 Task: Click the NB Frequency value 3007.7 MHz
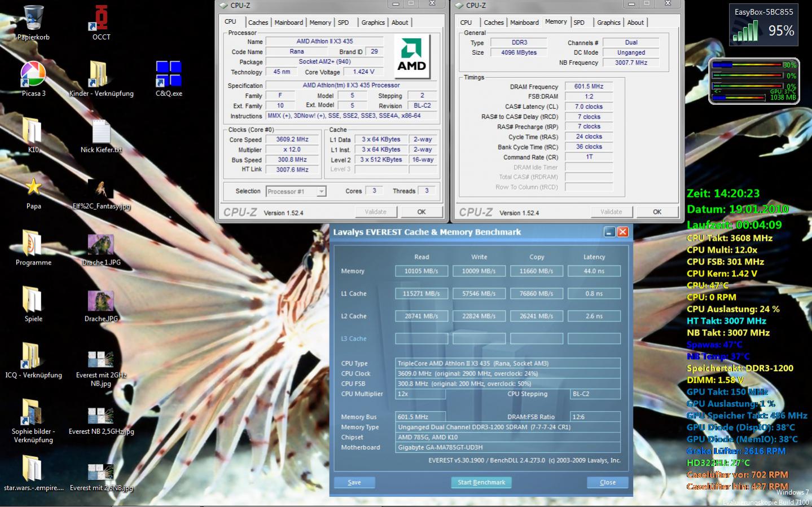[x=631, y=63]
